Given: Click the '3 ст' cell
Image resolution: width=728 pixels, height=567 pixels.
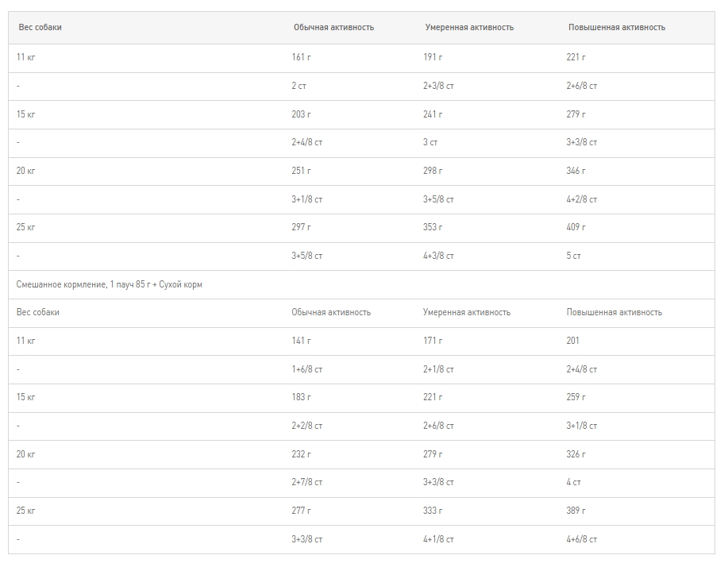Looking at the screenshot, I should [430, 142].
